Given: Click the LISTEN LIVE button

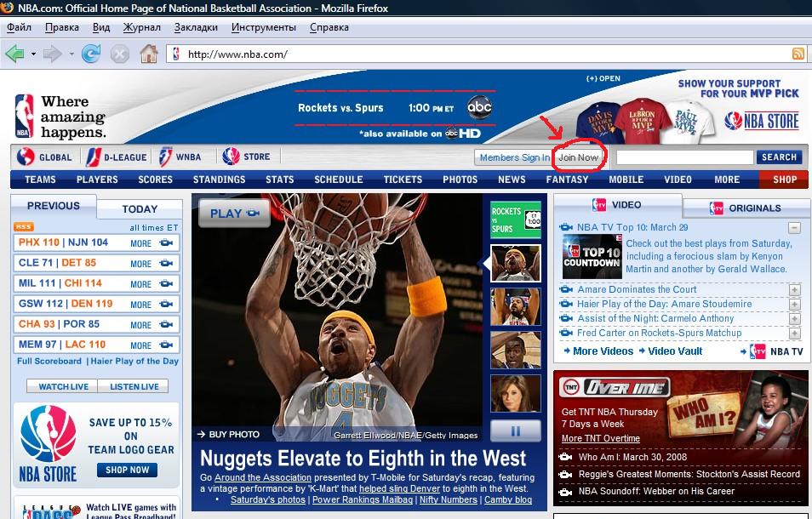Looking at the screenshot, I should 134,386.
